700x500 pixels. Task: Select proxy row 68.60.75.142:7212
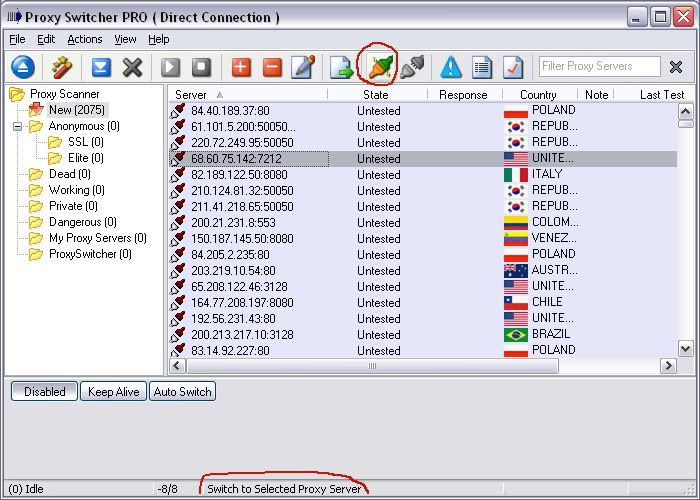coord(423,158)
